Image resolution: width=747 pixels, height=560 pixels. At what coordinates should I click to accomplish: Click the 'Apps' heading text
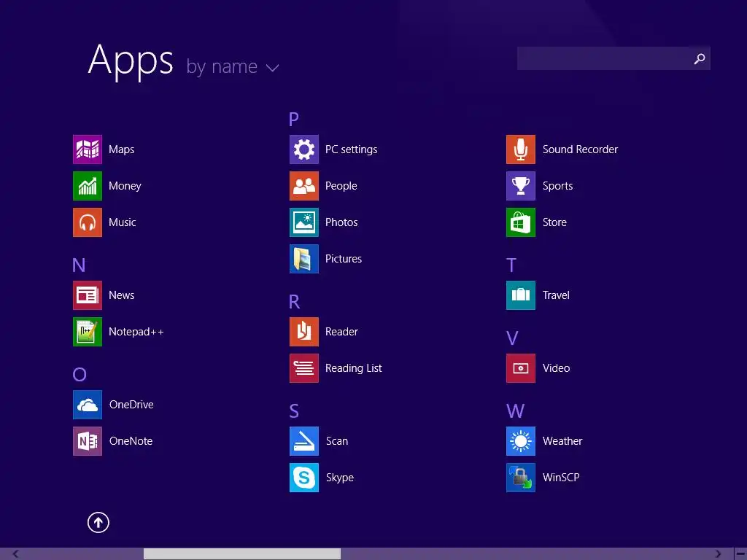point(131,61)
